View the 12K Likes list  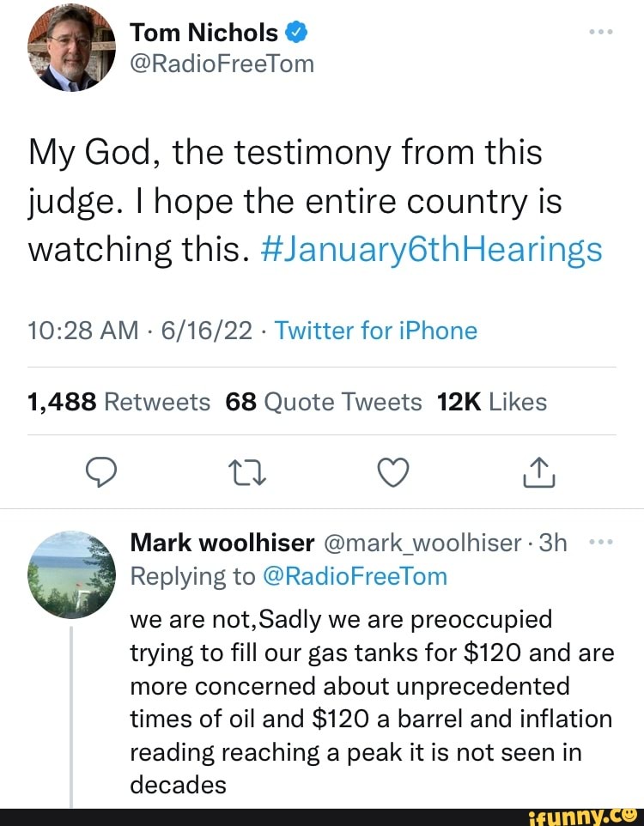click(x=491, y=401)
